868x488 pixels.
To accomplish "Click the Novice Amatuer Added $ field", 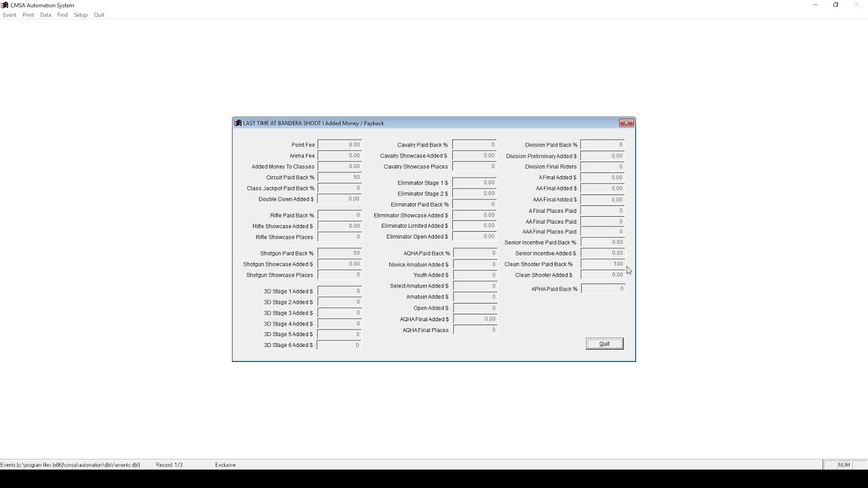I will click(x=475, y=264).
